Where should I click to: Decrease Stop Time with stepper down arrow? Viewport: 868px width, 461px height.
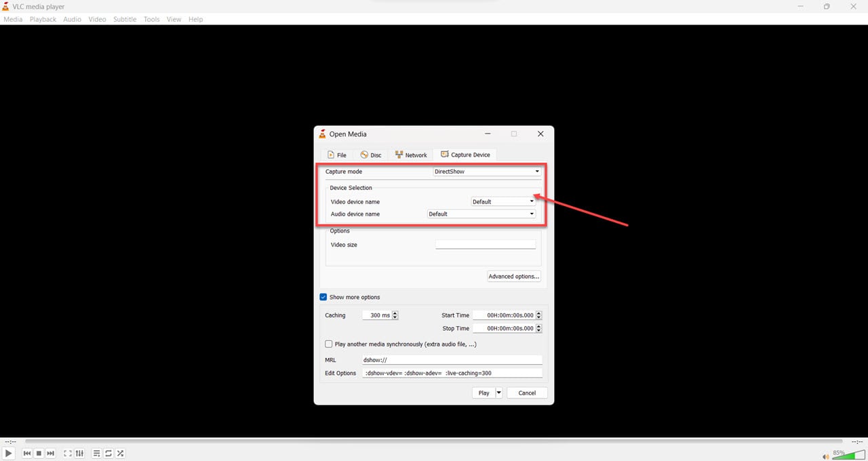click(x=539, y=330)
